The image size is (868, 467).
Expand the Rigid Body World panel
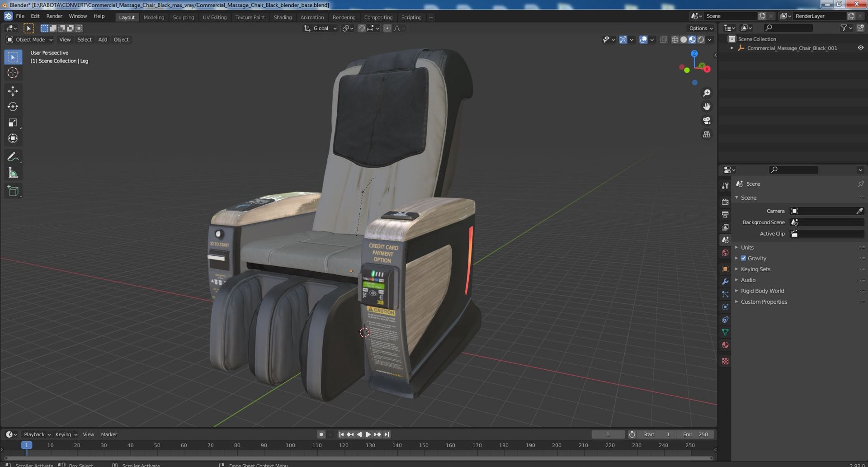(x=762, y=291)
